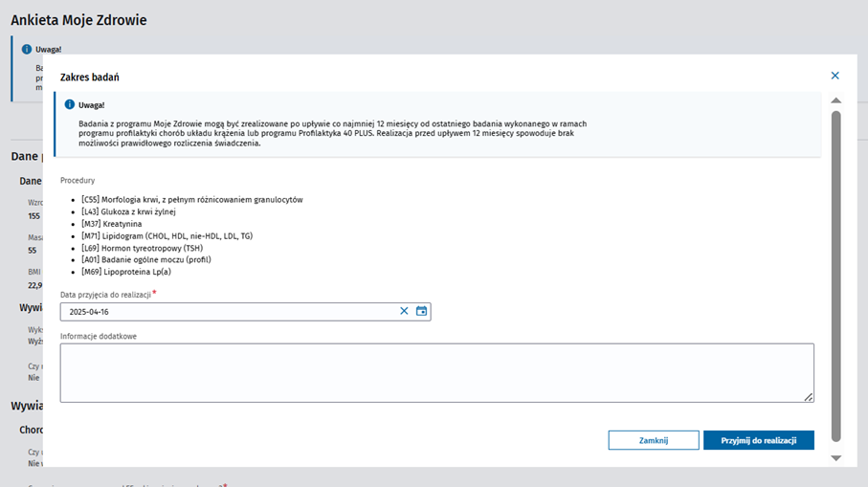Clear the date with the X icon
Screen dimensions: 868x487
click(404, 311)
